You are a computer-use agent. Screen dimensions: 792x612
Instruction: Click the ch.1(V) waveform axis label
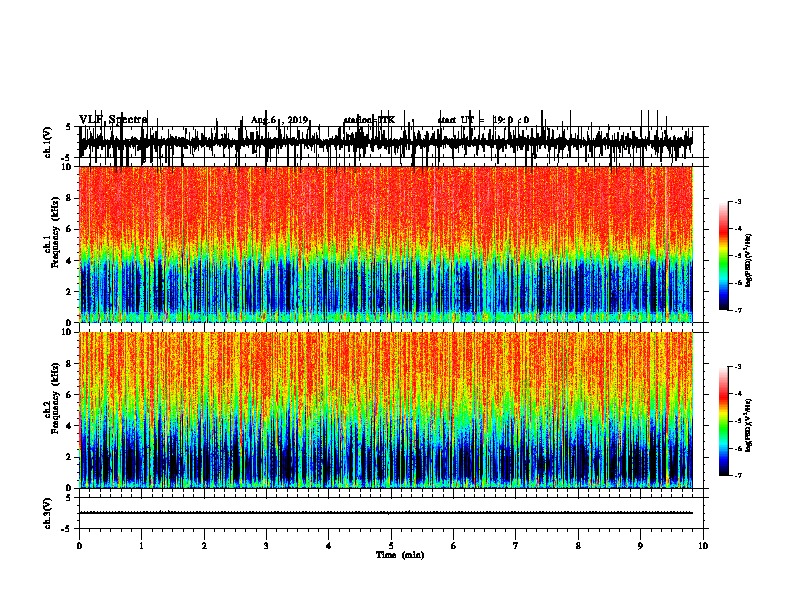click(47, 142)
